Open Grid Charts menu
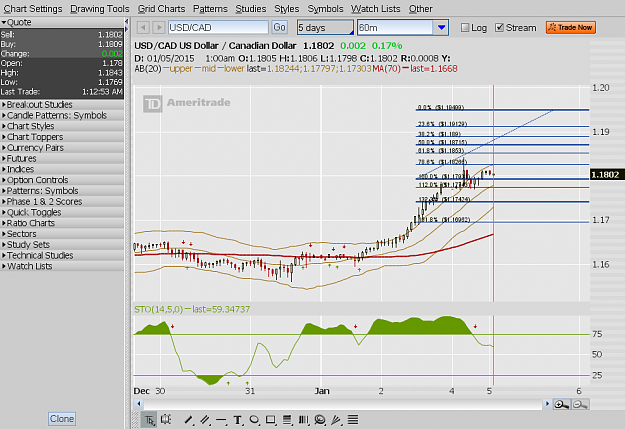625x429 pixels. point(161,9)
